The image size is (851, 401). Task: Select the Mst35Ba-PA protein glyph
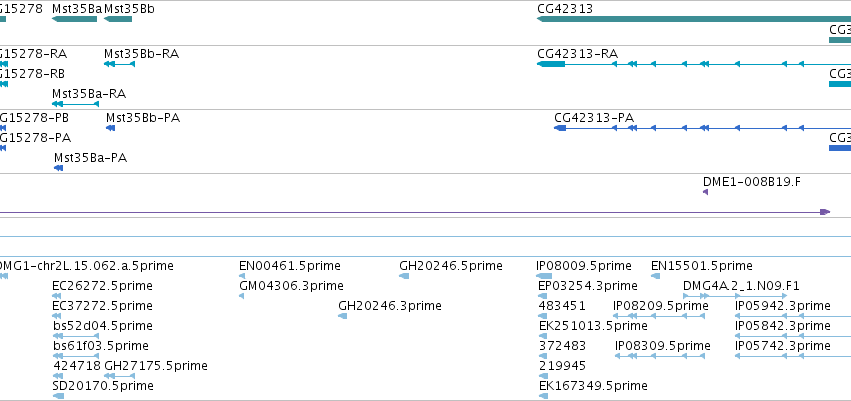[59, 168]
